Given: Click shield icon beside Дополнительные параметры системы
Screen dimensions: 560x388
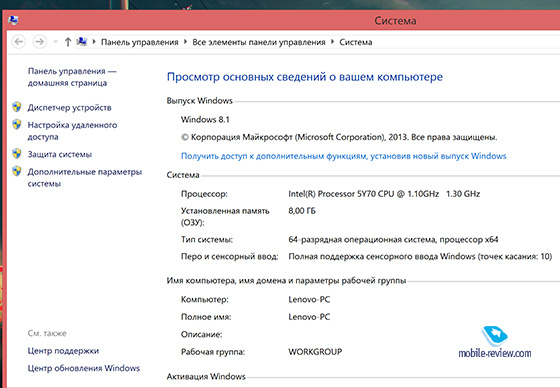Looking at the screenshot, I should 16,171.
